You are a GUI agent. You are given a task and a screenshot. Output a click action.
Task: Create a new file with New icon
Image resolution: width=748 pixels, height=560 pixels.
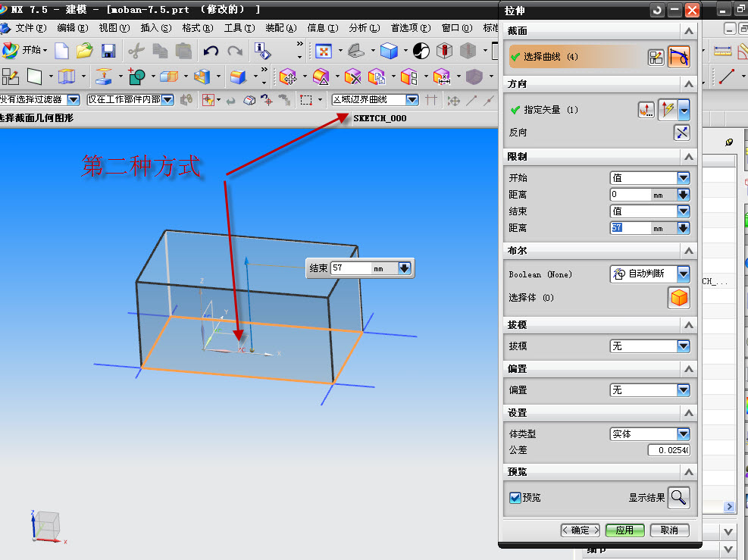coord(62,51)
